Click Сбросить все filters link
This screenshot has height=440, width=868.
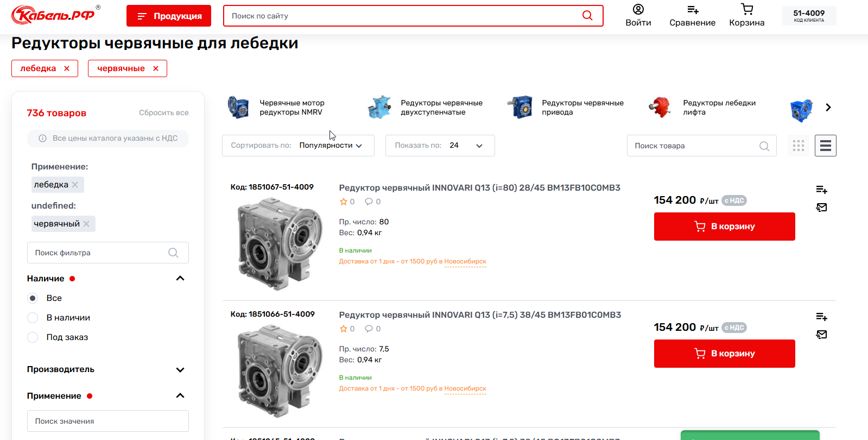tap(164, 113)
